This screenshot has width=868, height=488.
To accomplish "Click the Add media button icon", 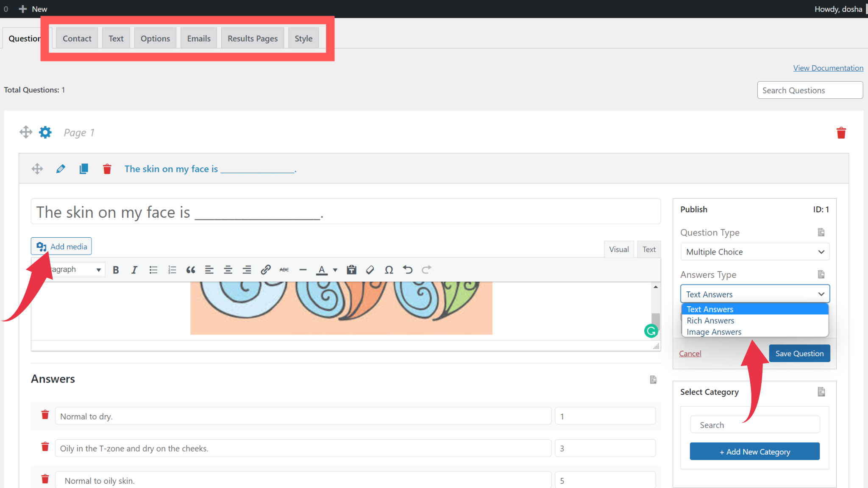I will click(x=41, y=246).
